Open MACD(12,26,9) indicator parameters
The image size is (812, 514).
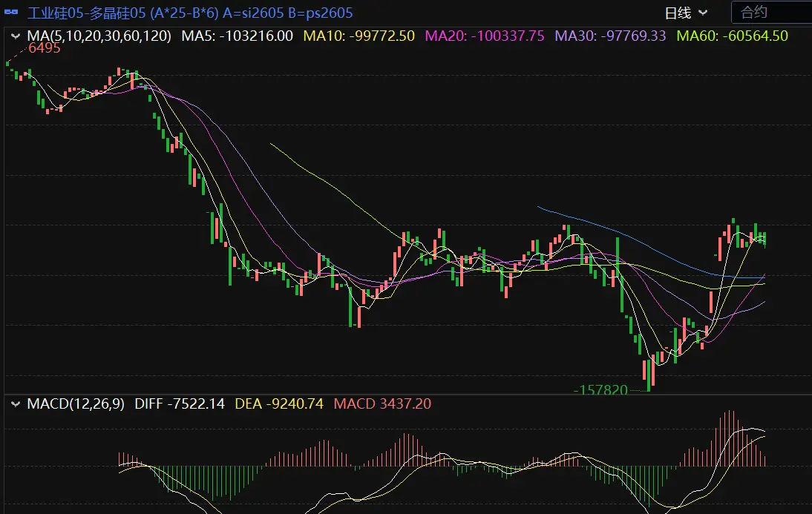tap(76, 404)
